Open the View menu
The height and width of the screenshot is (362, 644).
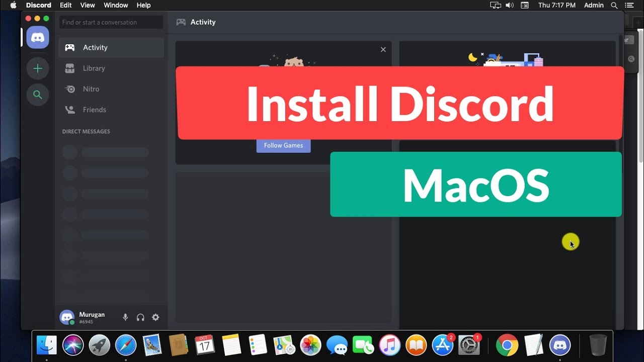(x=88, y=5)
